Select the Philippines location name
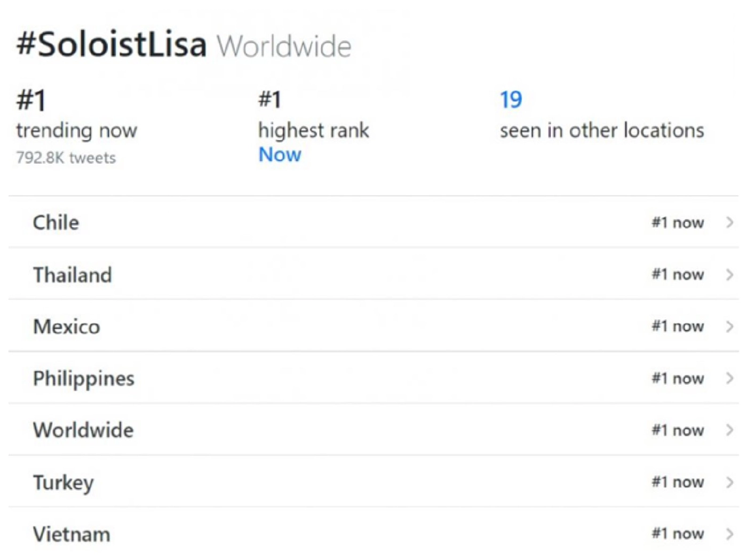Viewport: 747px width, 560px height. [84, 378]
